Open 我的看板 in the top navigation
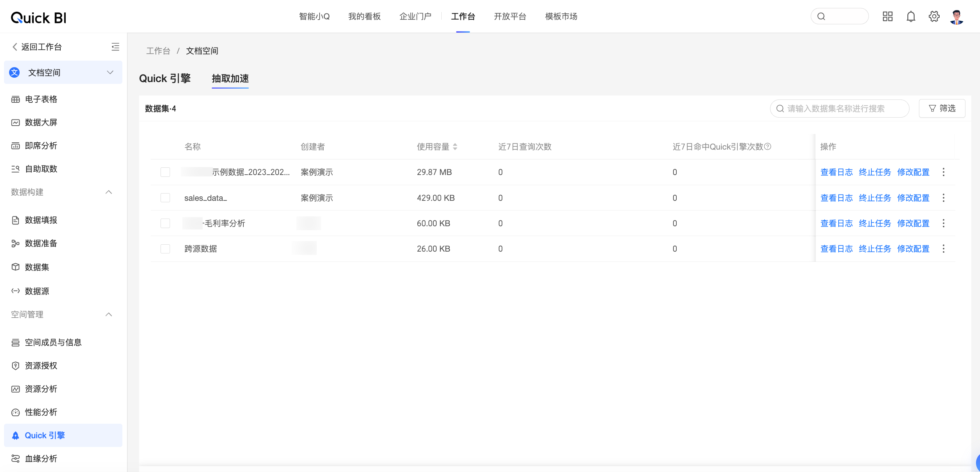980x472 pixels. click(364, 16)
